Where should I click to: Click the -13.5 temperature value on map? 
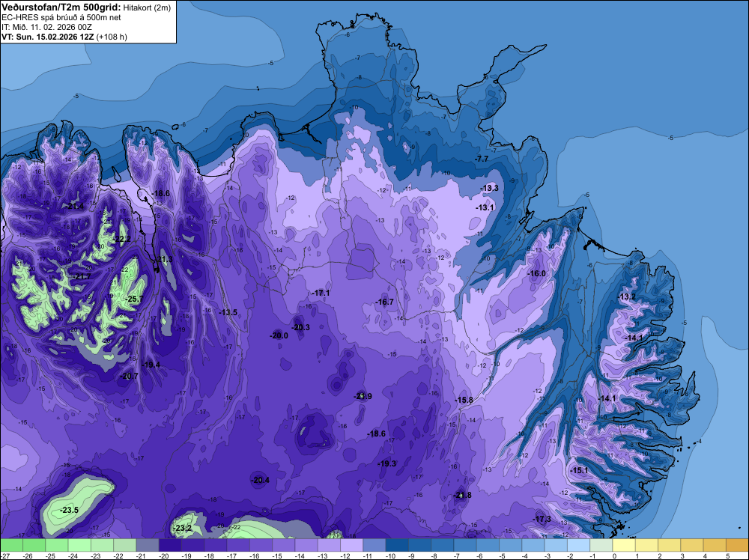[x=228, y=312]
